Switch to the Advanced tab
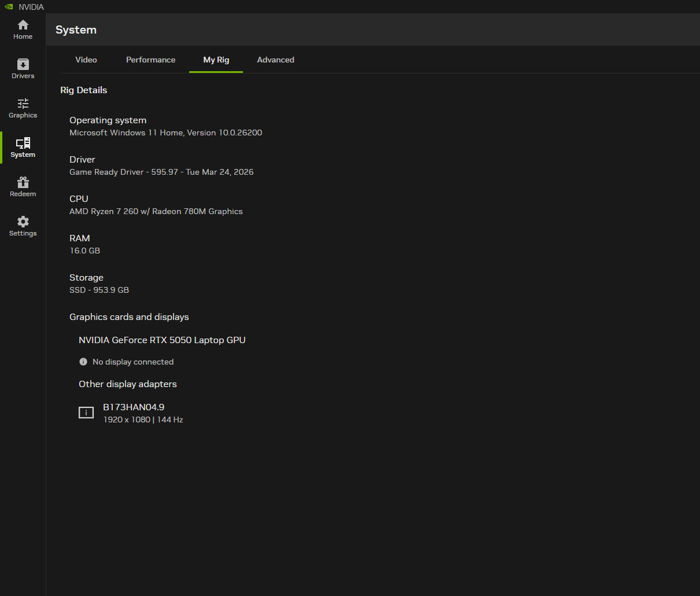Image resolution: width=700 pixels, height=596 pixels. pyautogui.click(x=275, y=60)
